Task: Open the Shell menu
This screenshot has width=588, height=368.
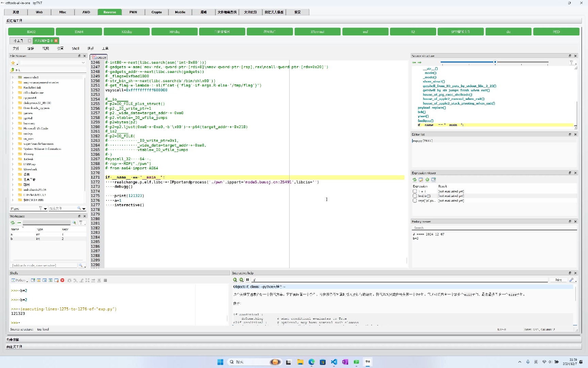Action: tap(76, 49)
